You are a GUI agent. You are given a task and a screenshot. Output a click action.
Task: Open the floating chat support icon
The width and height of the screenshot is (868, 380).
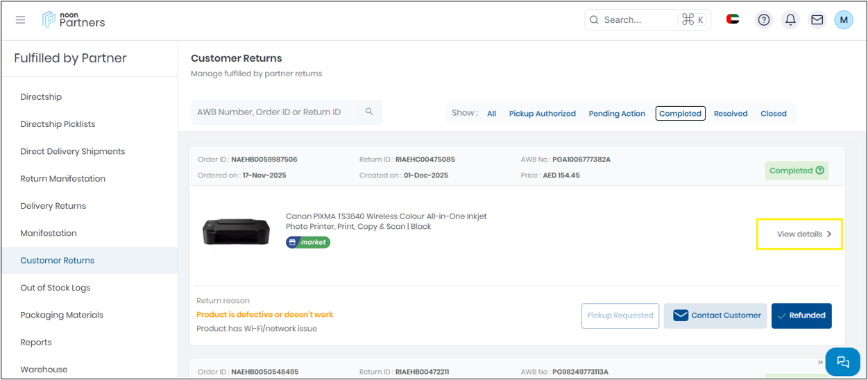[843, 361]
